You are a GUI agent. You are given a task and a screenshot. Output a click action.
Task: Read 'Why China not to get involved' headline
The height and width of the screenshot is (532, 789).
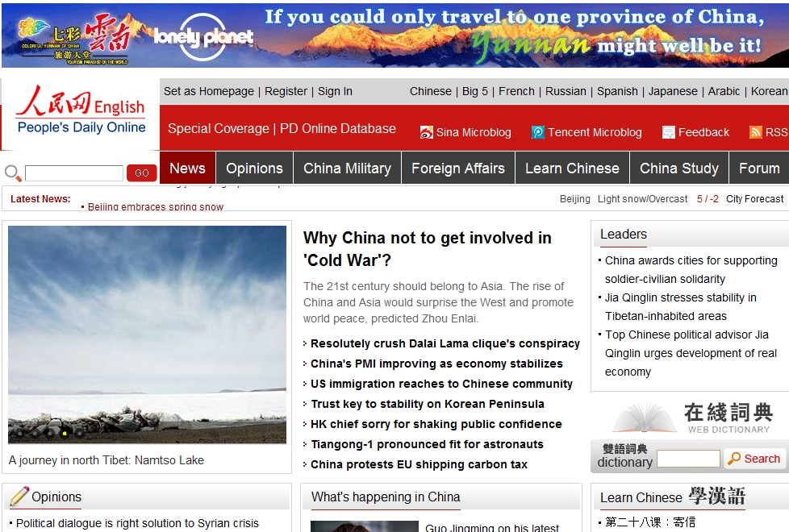428,249
